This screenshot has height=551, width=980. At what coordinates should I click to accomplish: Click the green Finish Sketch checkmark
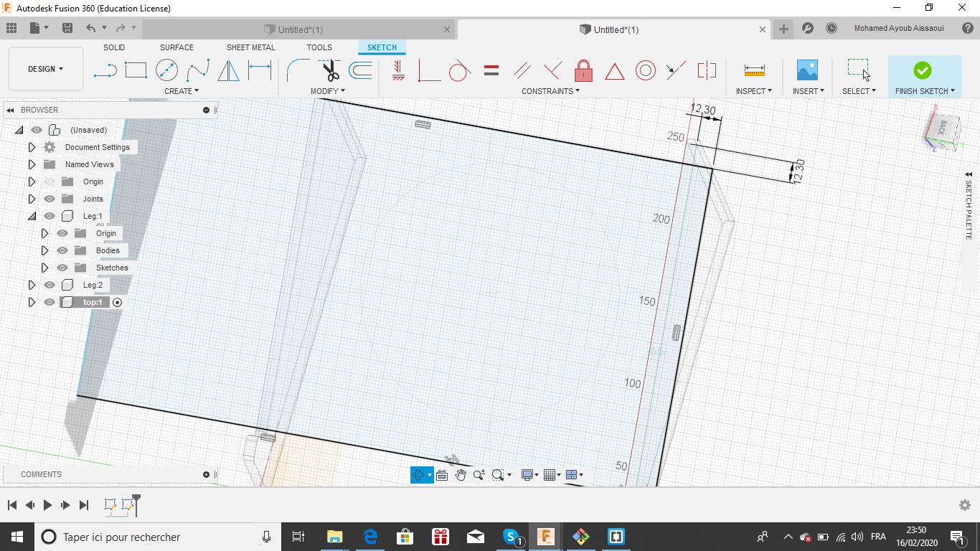tap(923, 70)
